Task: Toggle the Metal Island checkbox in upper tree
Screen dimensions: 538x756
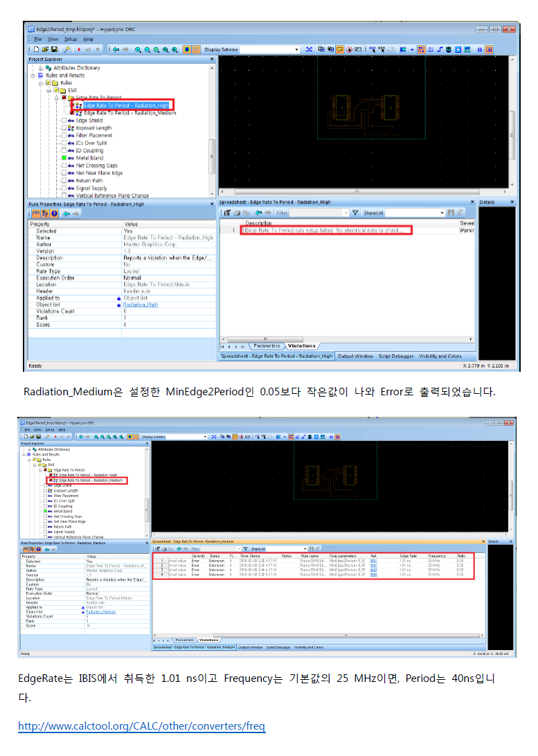Action: 64,158
